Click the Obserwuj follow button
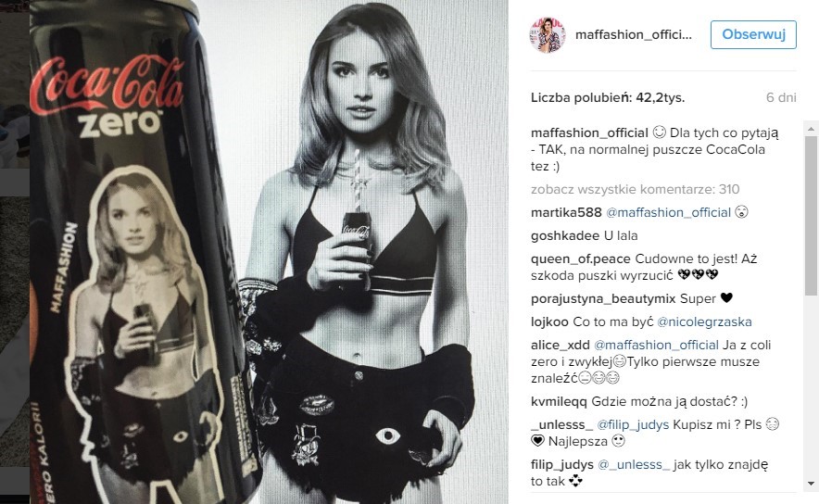 pos(753,34)
